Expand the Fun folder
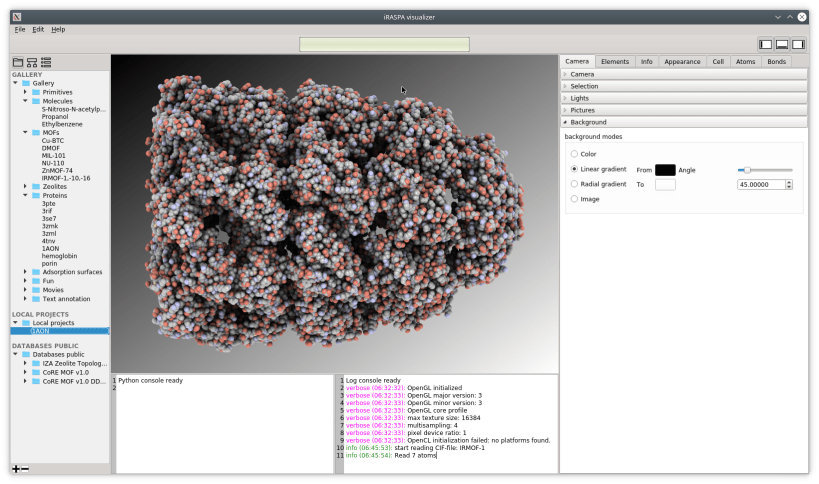The width and height of the screenshot is (819, 484). 25,281
